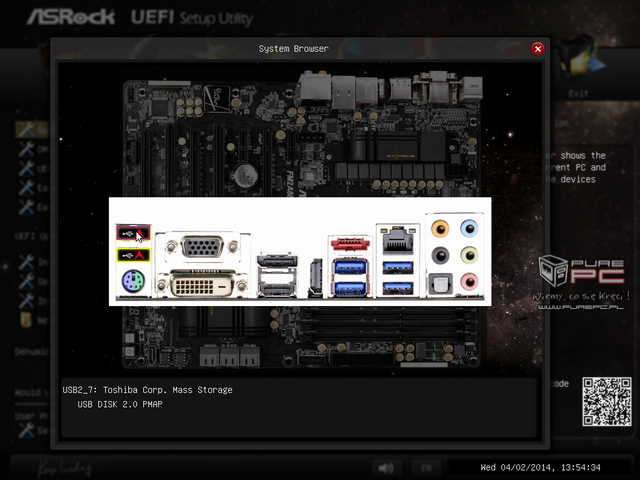Click the purple-green PS/2 port

(x=133, y=281)
